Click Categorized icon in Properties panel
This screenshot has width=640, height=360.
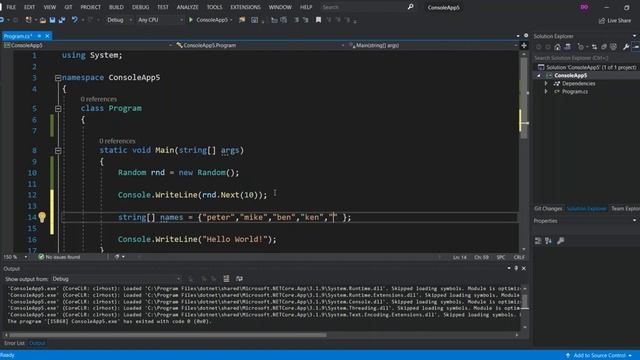[538, 241]
